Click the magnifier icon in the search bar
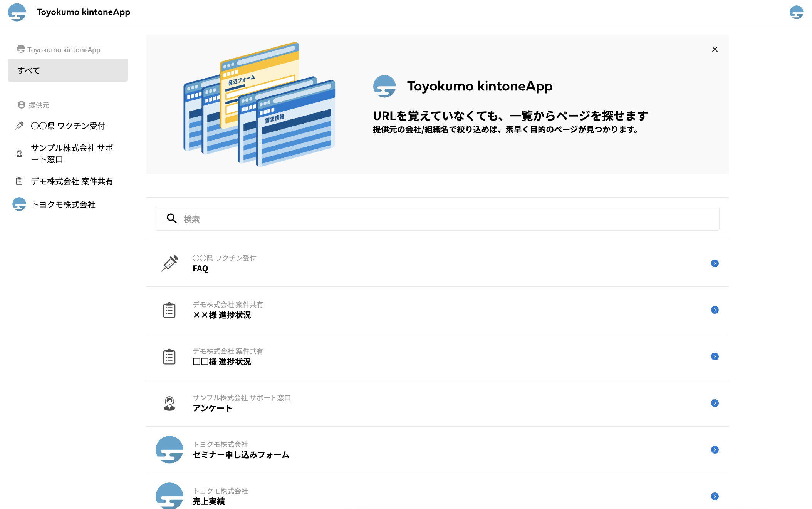 pyautogui.click(x=172, y=219)
